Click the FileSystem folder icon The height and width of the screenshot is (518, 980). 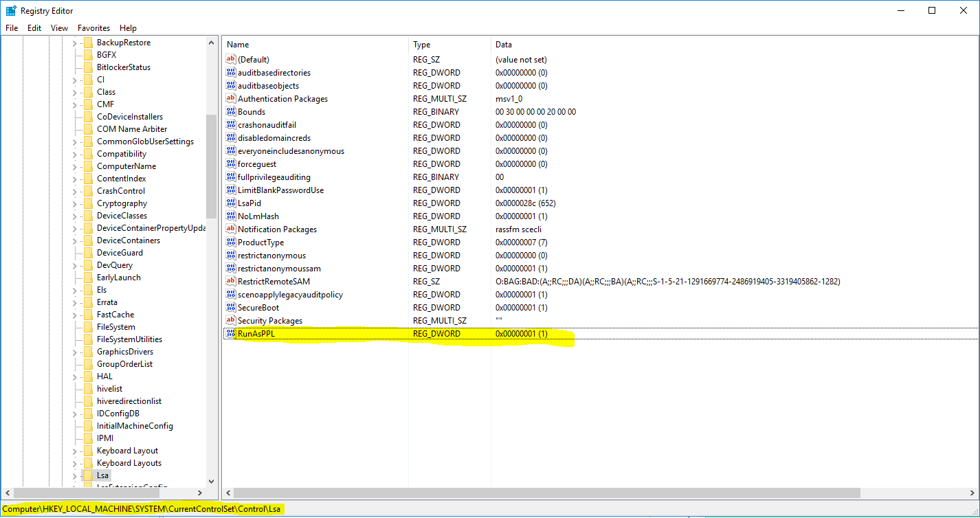tap(87, 327)
